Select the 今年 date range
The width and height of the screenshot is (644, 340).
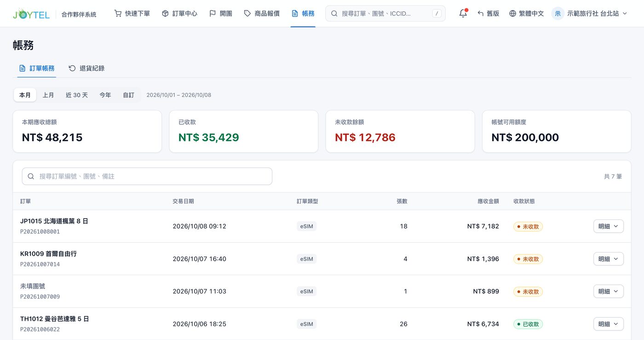(x=105, y=95)
